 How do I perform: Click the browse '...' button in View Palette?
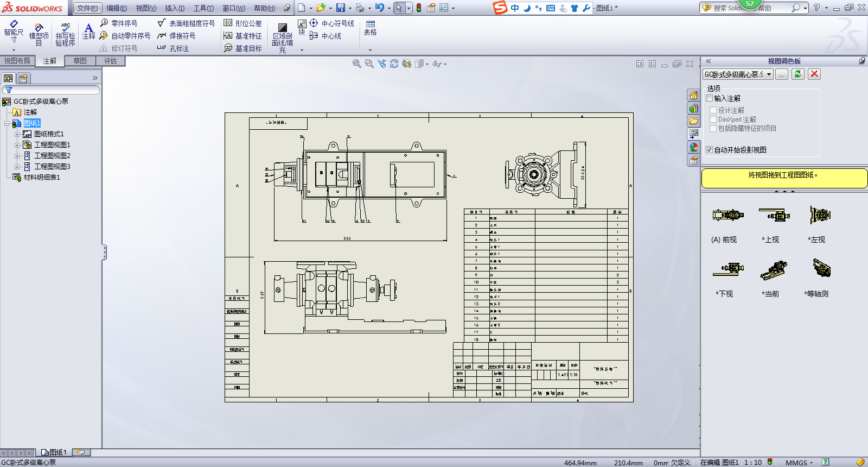(781, 74)
